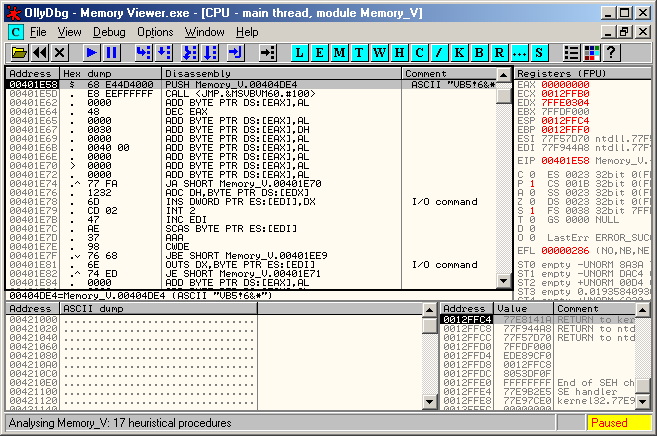Toggle the Z flag value
The height and width of the screenshot is (436, 657).
[532, 201]
